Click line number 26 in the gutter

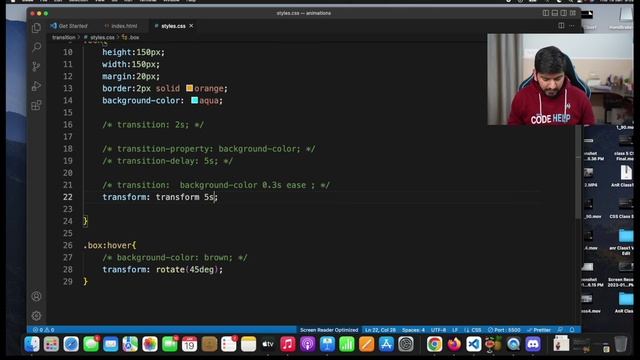68,245
